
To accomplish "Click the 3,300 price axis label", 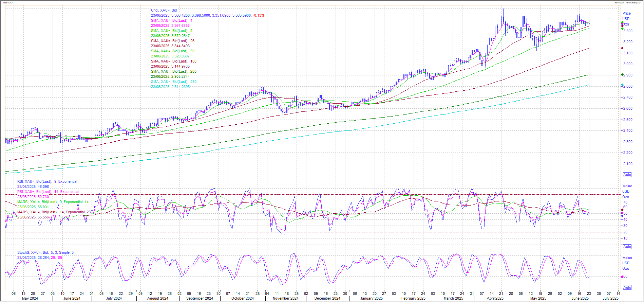I will 628,31.
